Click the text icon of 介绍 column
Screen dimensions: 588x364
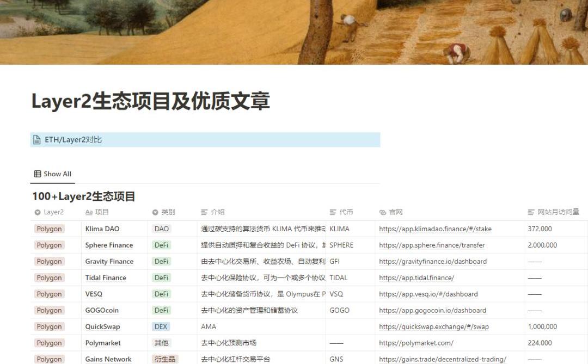[x=205, y=212]
